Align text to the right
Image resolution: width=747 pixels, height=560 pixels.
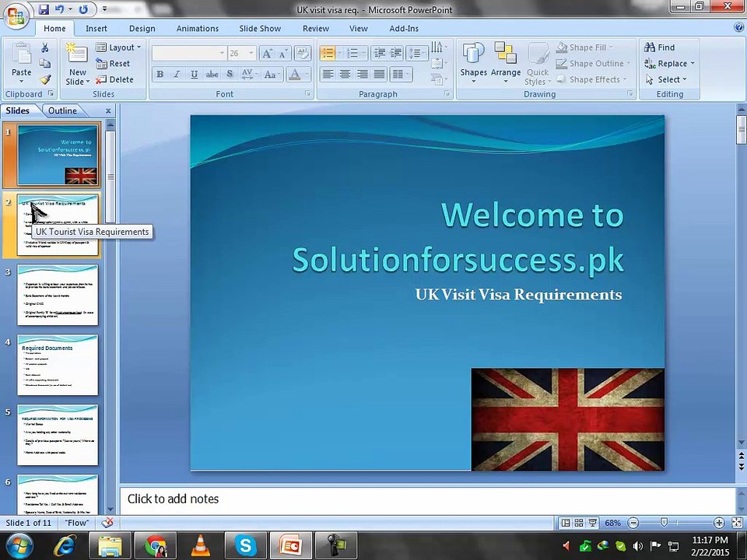(x=362, y=74)
